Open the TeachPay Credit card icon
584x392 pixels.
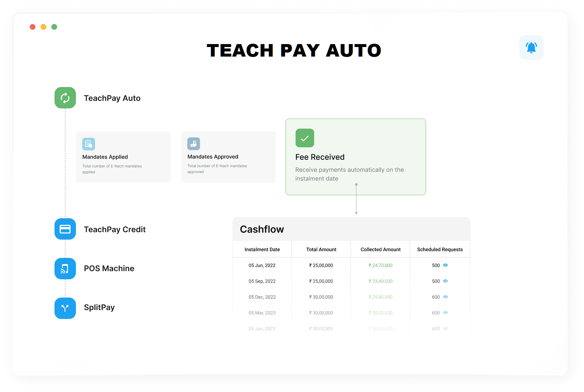pos(65,229)
